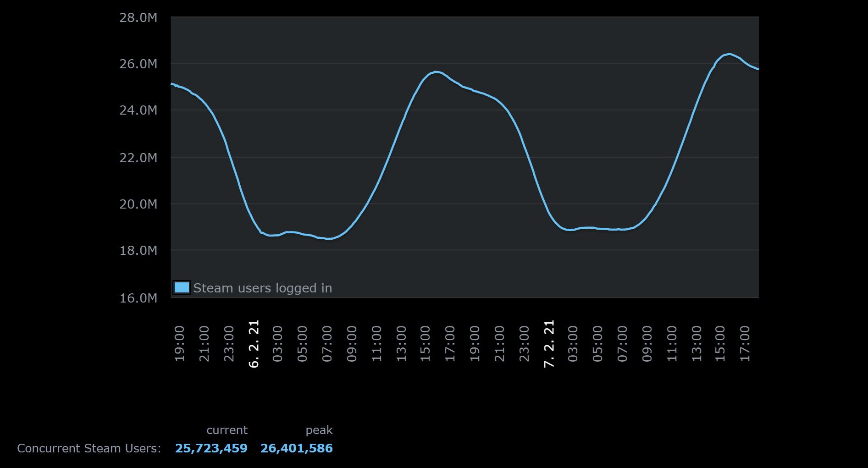Screen dimensions: 868x468
Task: Click the 'current' column header
Action: click(227, 430)
